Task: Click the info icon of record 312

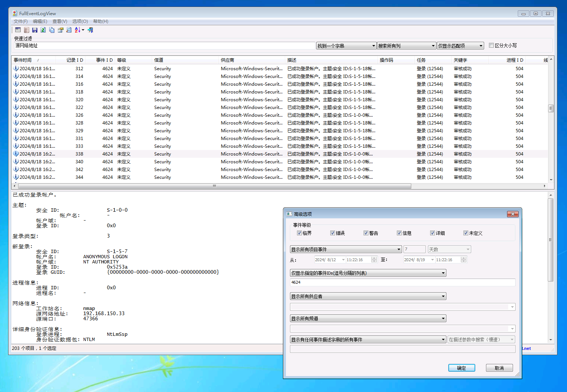Action: (x=16, y=68)
